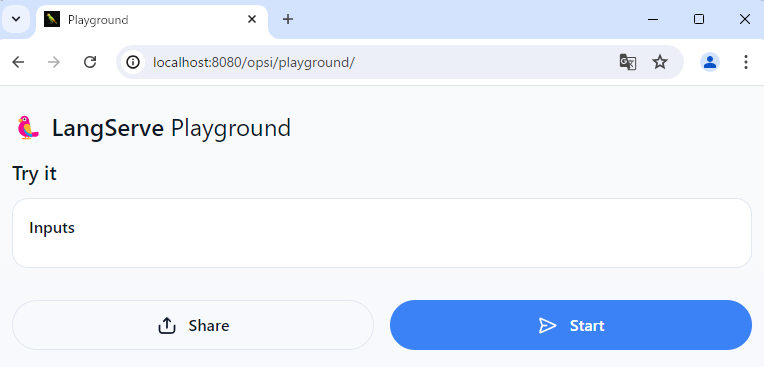
Task: Click the Start button
Action: (571, 325)
